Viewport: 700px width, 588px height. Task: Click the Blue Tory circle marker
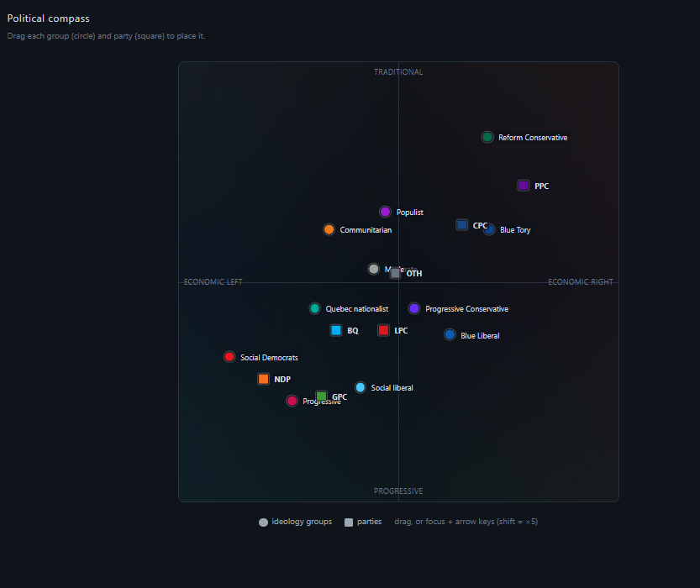tap(490, 230)
